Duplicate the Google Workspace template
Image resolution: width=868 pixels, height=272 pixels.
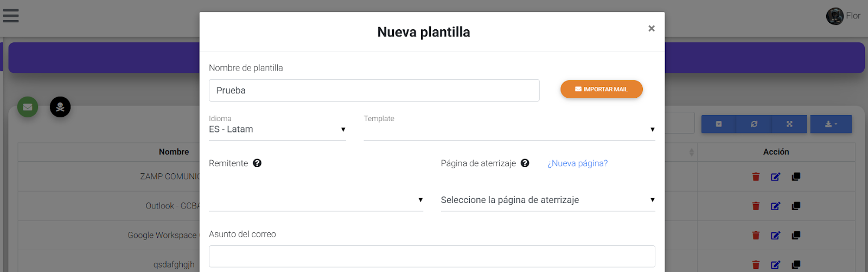pyautogui.click(x=796, y=235)
